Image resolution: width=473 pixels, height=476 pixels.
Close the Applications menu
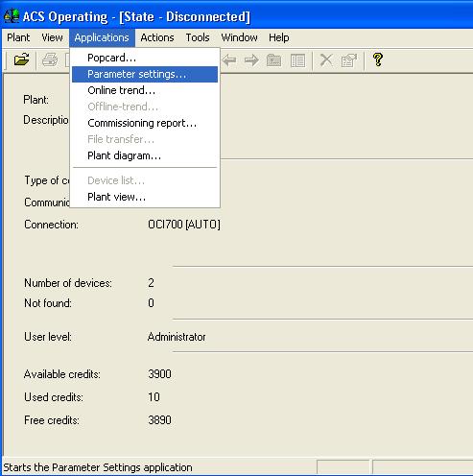point(102,37)
